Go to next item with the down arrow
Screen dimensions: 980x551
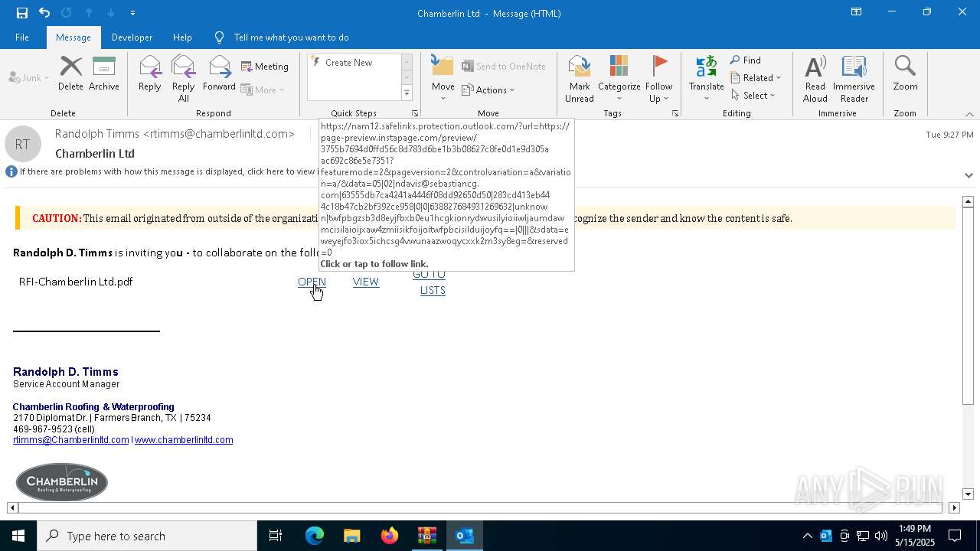coord(111,12)
